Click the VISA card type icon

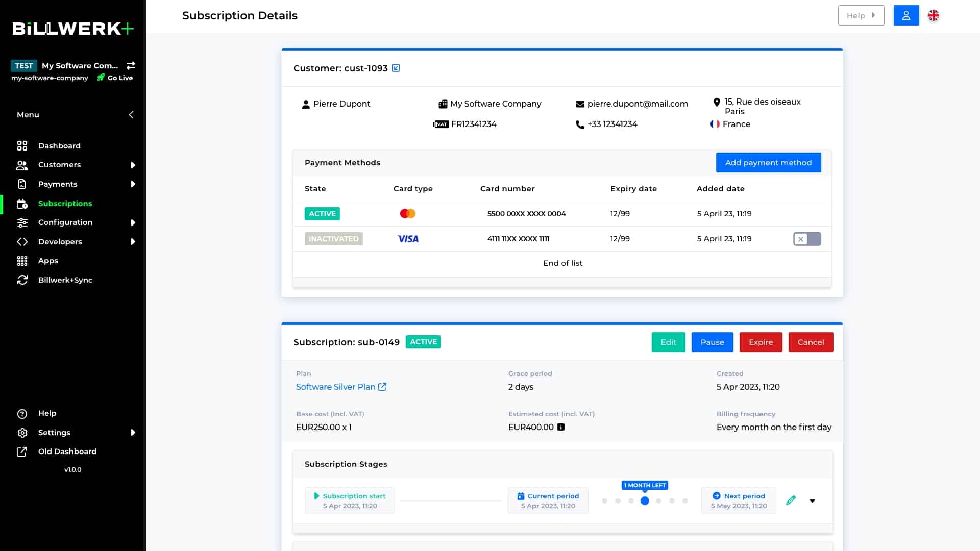(x=408, y=239)
